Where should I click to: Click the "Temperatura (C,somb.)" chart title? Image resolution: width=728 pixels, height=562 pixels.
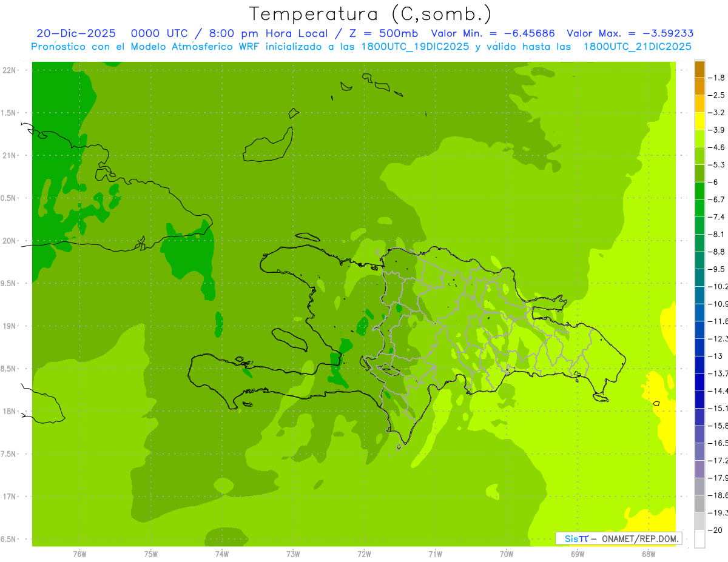(371, 14)
